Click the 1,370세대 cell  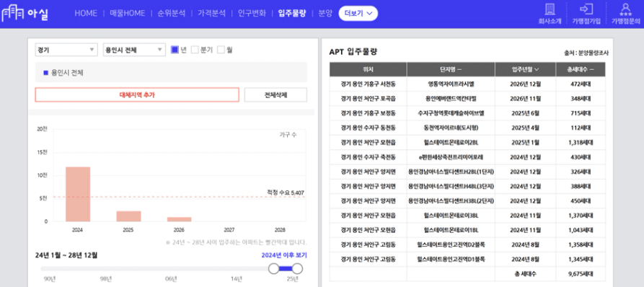[x=581, y=215]
